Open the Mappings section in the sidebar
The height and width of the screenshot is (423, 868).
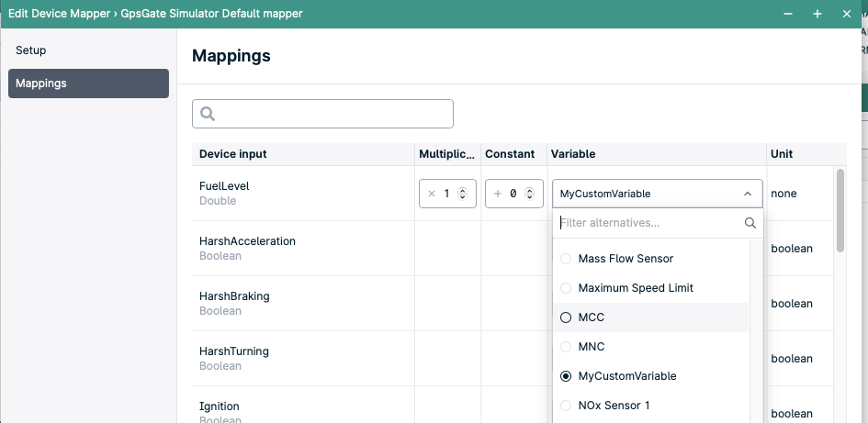tap(88, 83)
